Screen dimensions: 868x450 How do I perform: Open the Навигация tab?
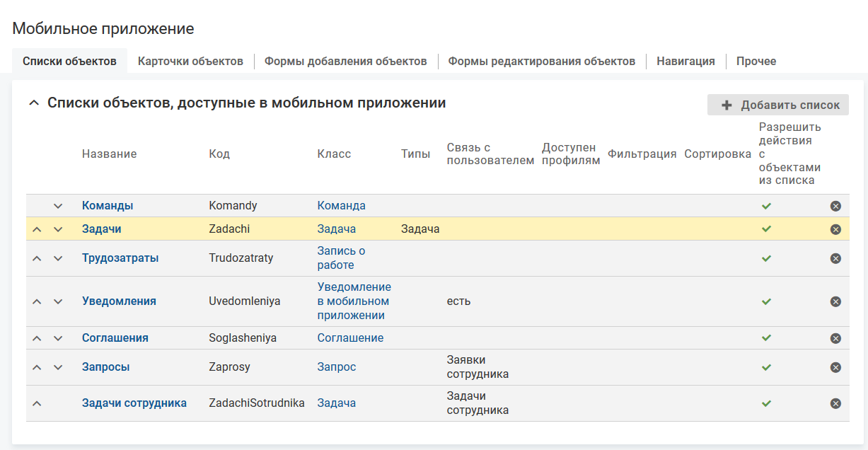point(685,62)
